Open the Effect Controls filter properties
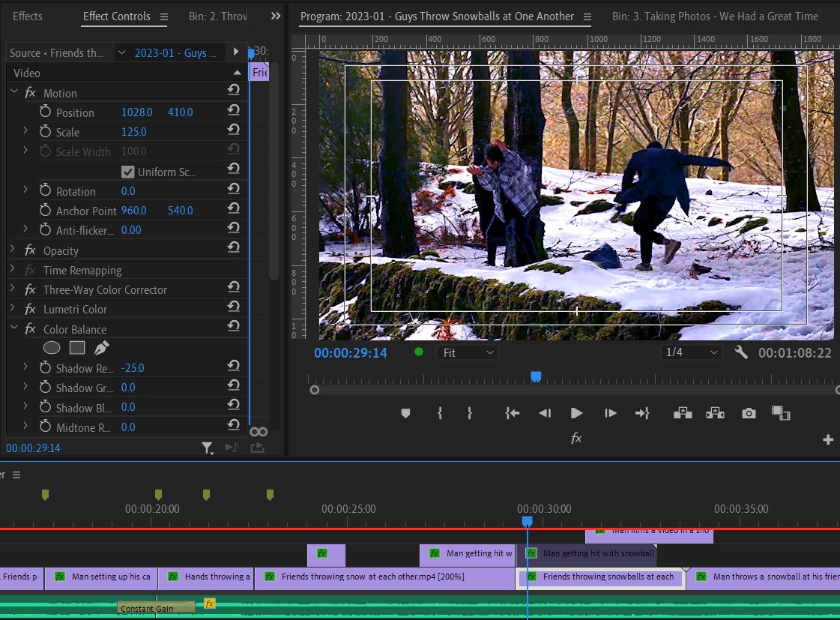 coord(208,448)
